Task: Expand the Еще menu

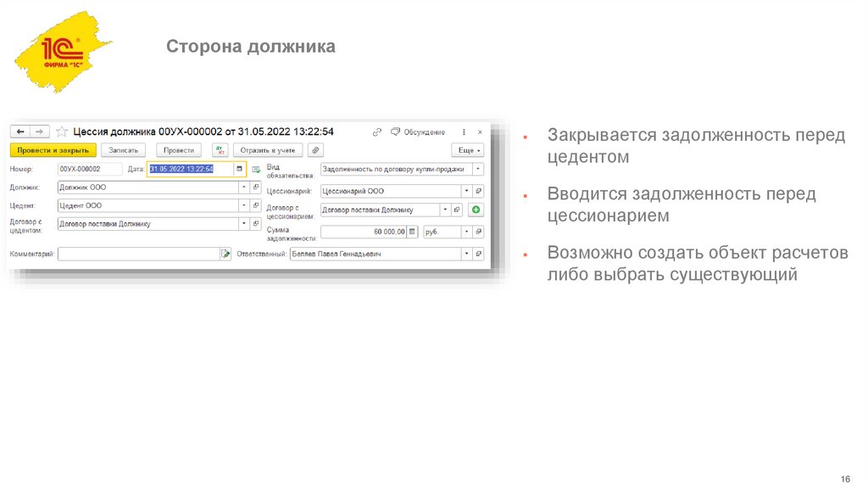Action: [469, 150]
